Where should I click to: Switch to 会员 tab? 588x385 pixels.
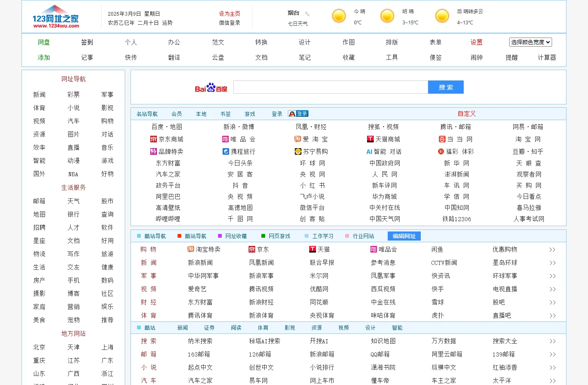177,114
